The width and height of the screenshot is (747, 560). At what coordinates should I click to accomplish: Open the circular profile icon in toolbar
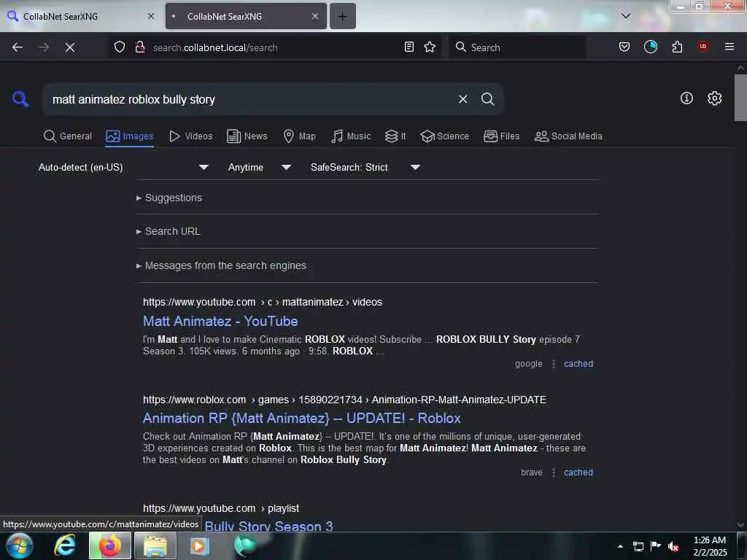point(650,47)
